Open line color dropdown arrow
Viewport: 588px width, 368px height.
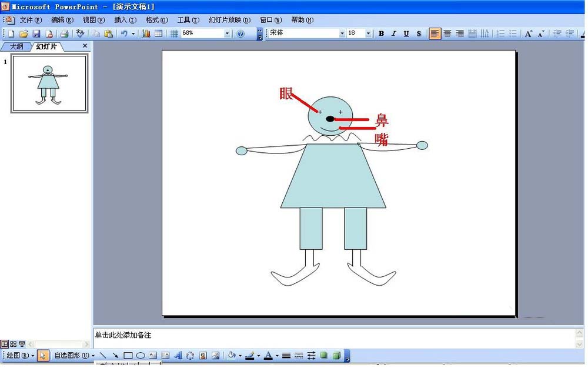tap(258, 356)
